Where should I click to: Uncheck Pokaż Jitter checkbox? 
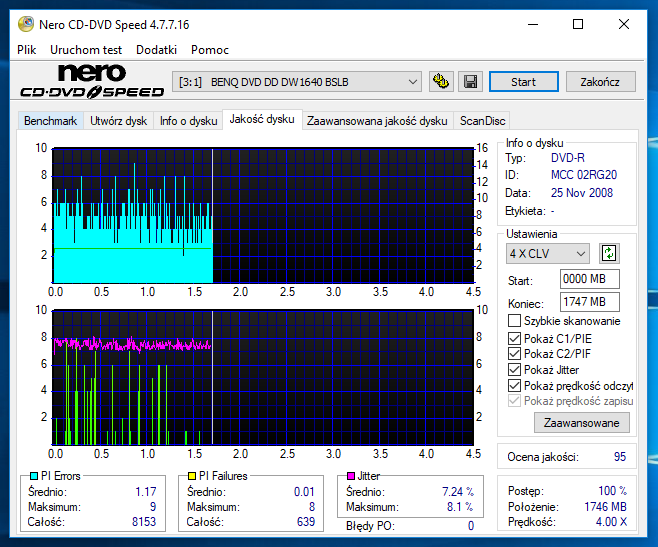click(514, 369)
